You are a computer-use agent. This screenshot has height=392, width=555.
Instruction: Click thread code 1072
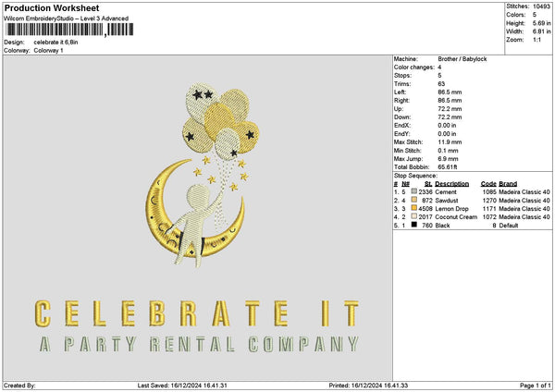(490, 217)
